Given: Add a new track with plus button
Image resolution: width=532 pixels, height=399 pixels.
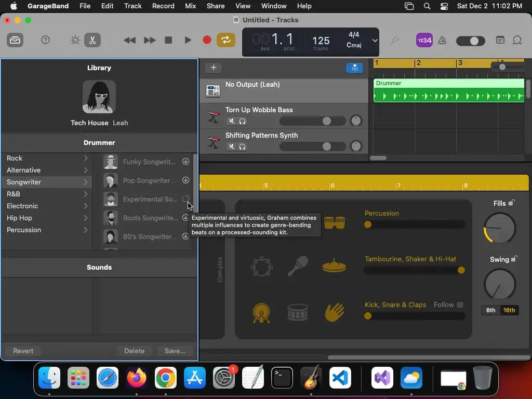Looking at the screenshot, I should point(214,68).
